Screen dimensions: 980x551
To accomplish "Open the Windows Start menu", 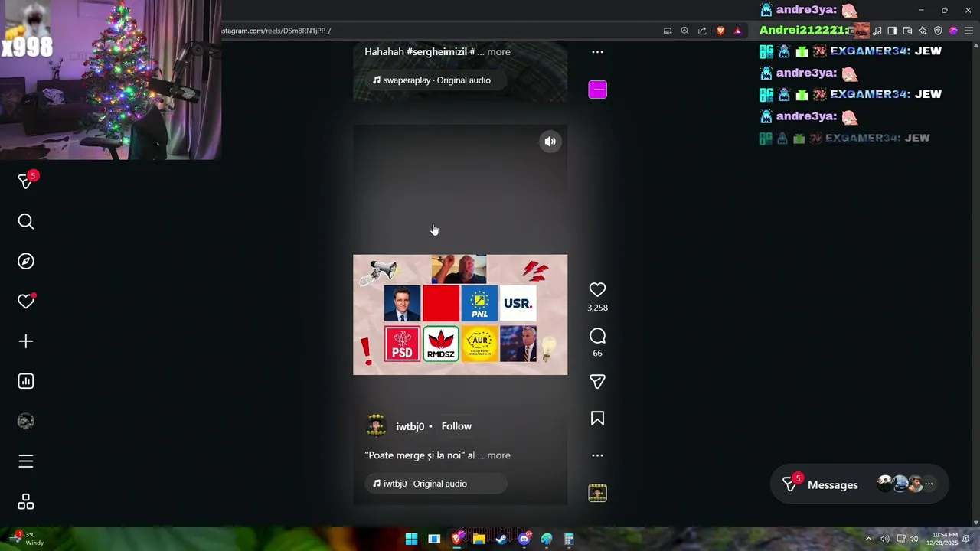I will click(411, 539).
